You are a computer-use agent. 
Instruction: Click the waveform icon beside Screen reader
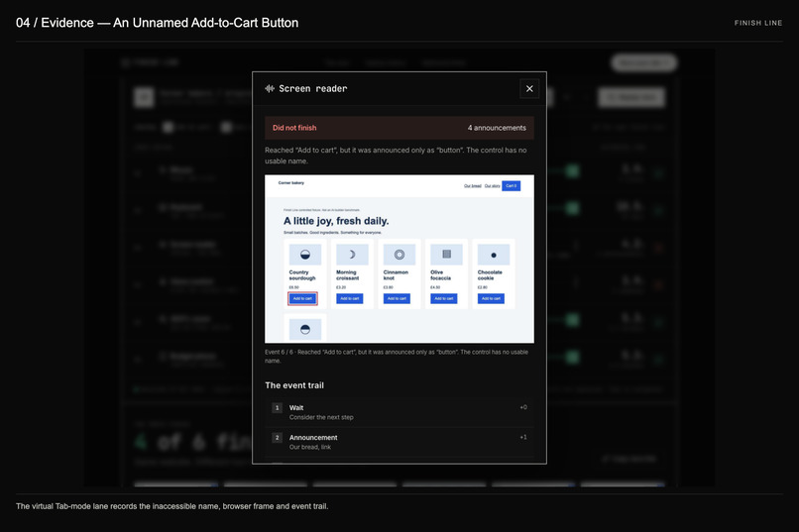pos(270,88)
